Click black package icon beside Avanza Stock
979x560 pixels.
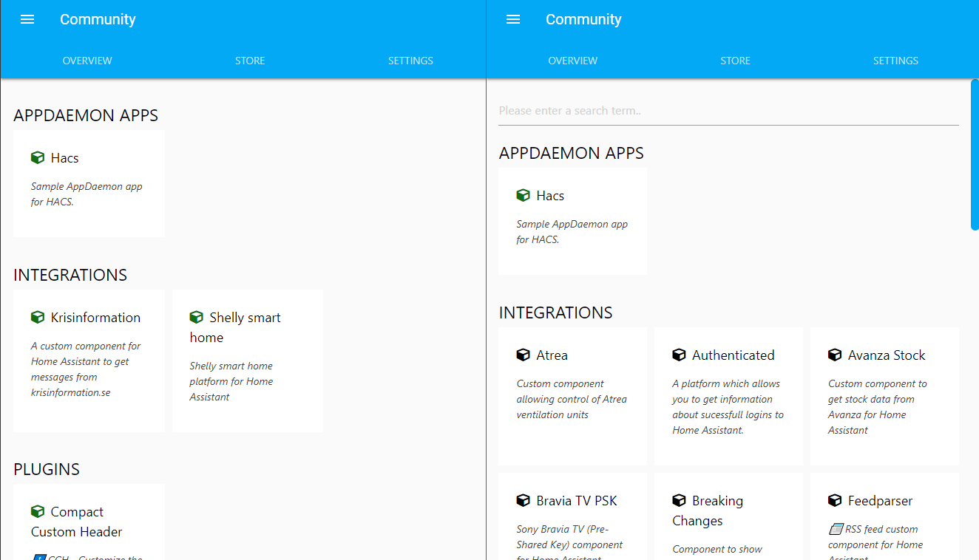point(835,355)
